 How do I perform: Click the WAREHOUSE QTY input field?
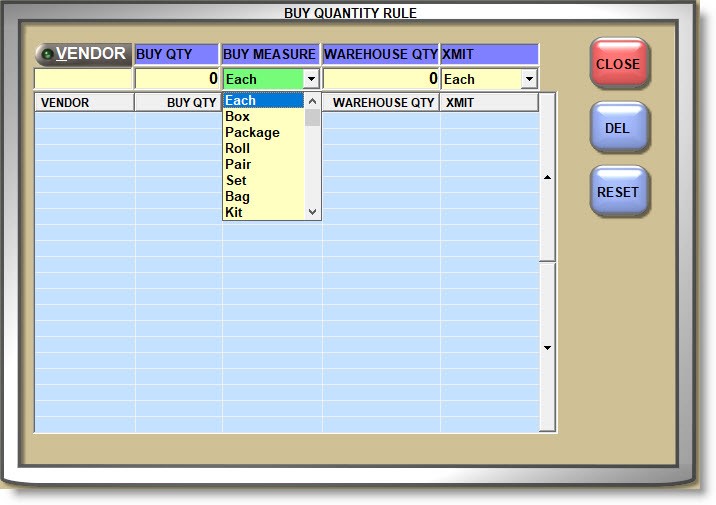click(380, 79)
